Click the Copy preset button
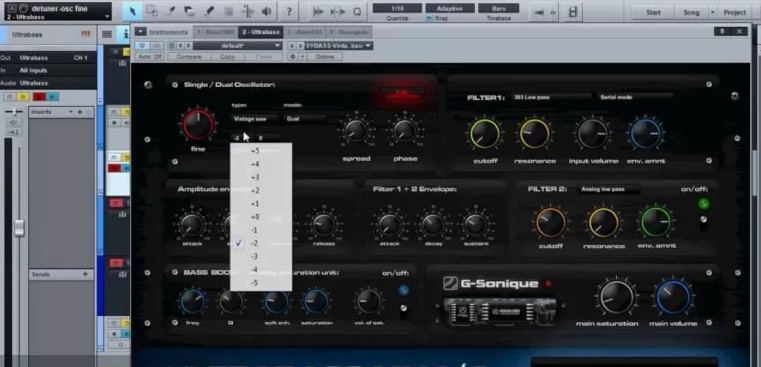The height and width of the screenshot is (367, 761). [x=227, y=57]
